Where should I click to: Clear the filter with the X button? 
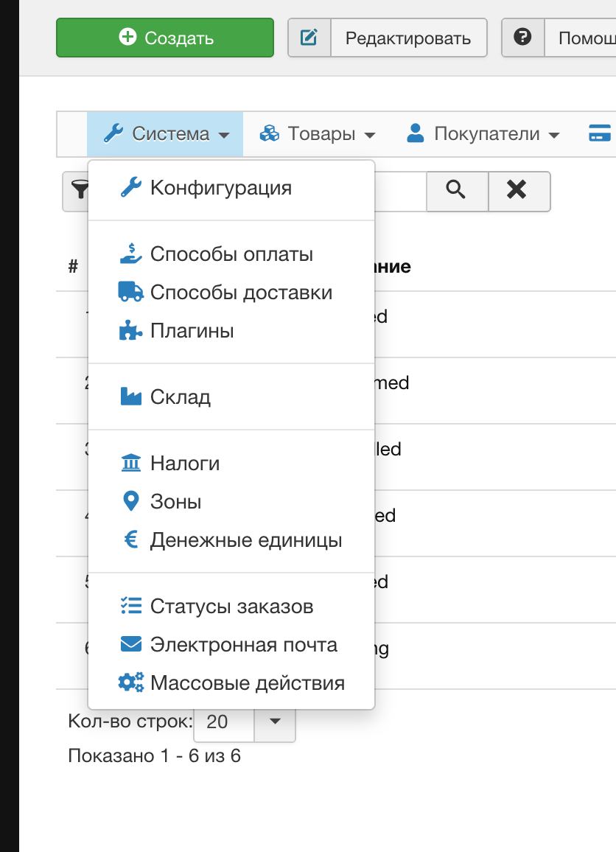tap(517, 191)
